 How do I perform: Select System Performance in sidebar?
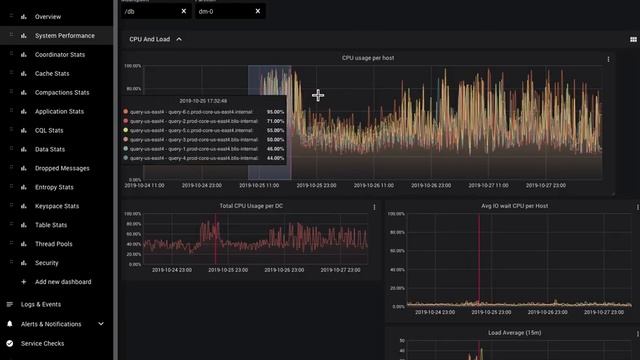tap(64, 36)
